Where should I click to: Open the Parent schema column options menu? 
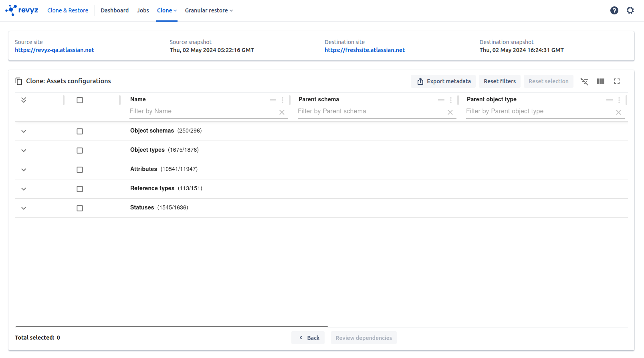451,100
